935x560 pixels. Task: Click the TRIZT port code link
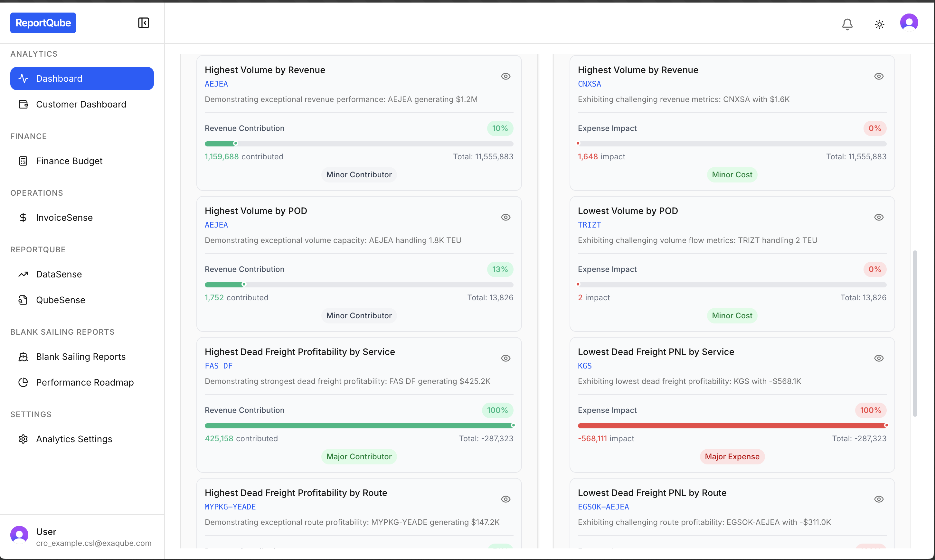[x=589, y=225]
